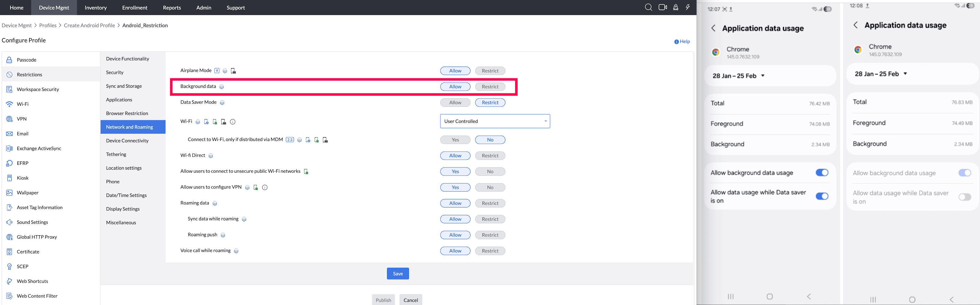This screenshot has height=305, width=980.
Task: Click the Publish button
Action: [383, 300]
